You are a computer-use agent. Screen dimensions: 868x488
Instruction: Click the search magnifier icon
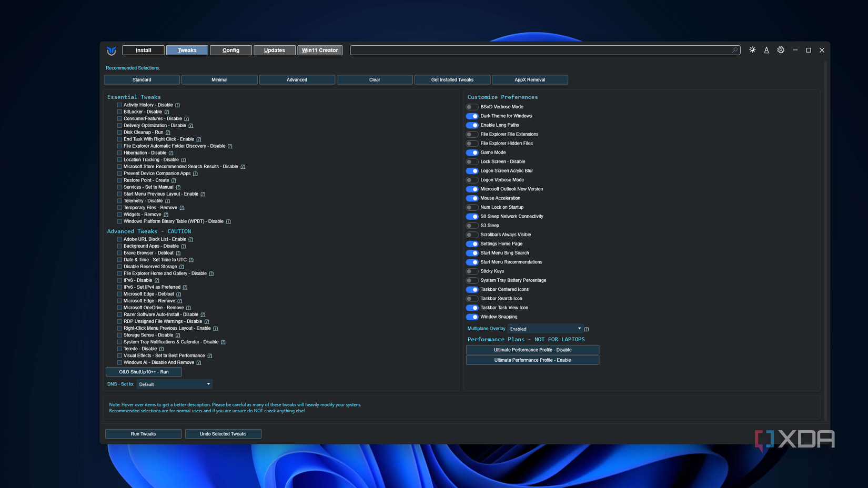735,50
